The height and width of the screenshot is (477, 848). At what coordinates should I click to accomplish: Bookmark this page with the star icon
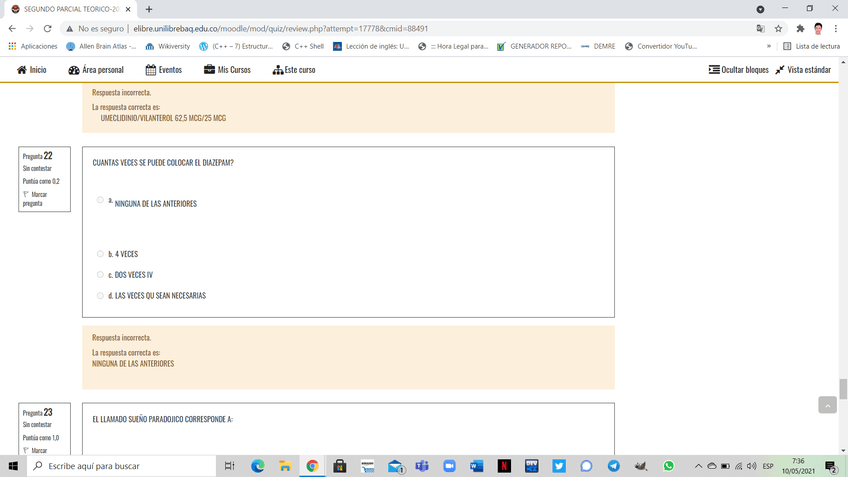coord(778,29)
